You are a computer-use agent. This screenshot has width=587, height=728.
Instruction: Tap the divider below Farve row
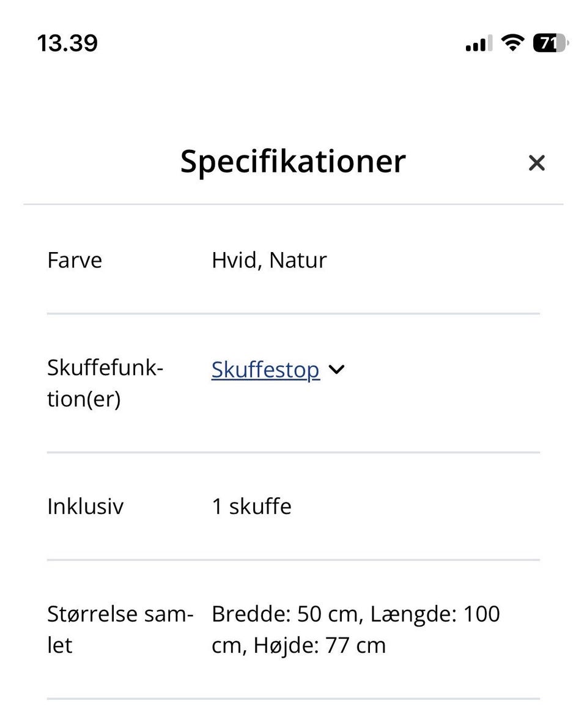[x=293, y=314]
